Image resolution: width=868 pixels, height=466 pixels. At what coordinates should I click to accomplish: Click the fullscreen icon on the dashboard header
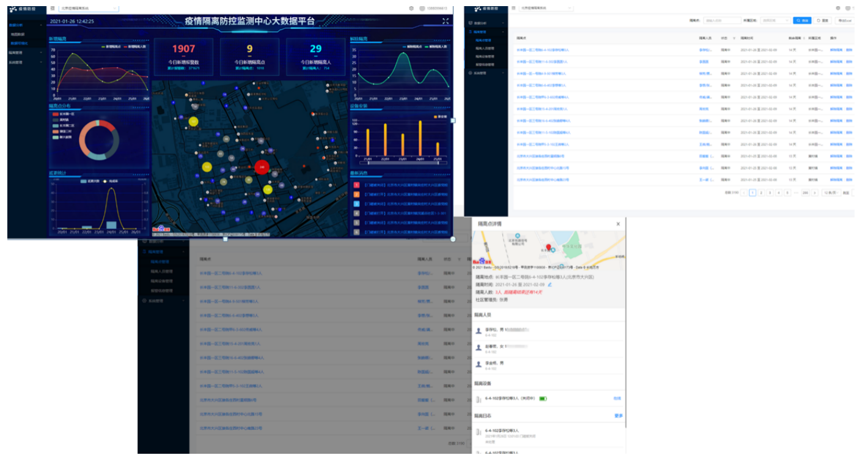(445, 21)
